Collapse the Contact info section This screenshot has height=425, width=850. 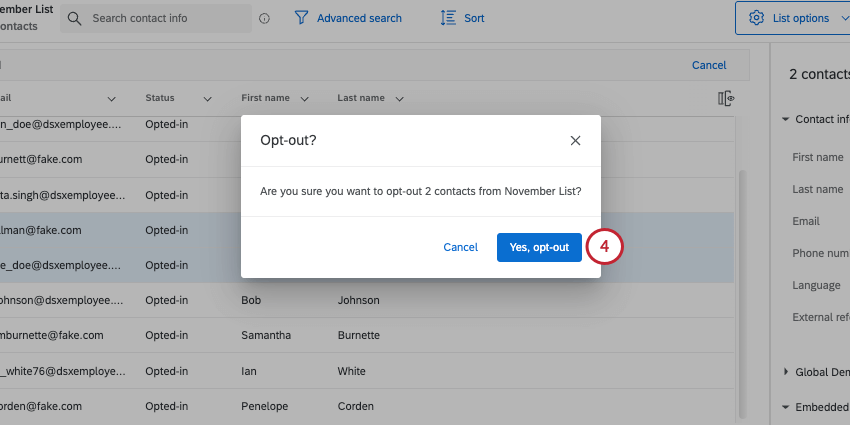point(785,119)
